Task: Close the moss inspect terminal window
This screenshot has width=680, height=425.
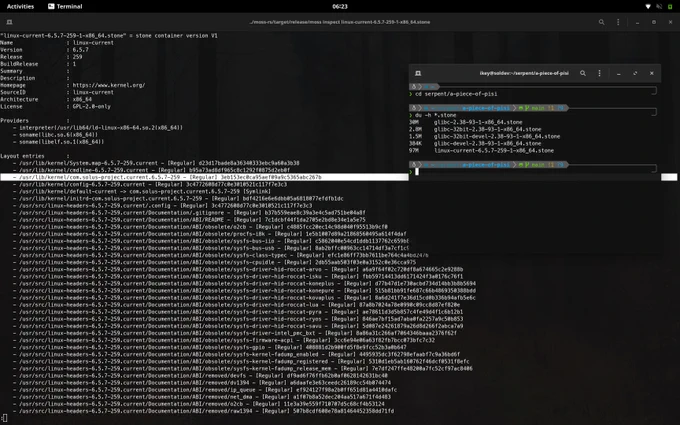Action: pos(670,22)
